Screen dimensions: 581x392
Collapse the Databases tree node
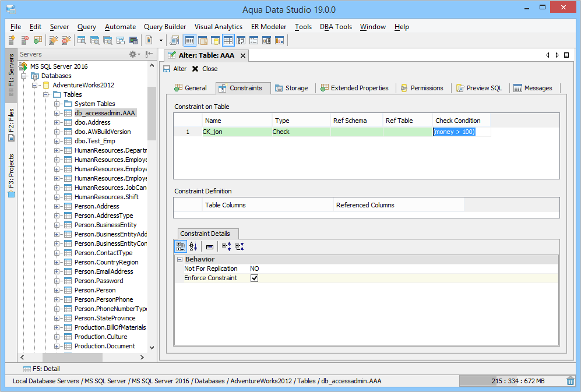(x=23, y=76)
